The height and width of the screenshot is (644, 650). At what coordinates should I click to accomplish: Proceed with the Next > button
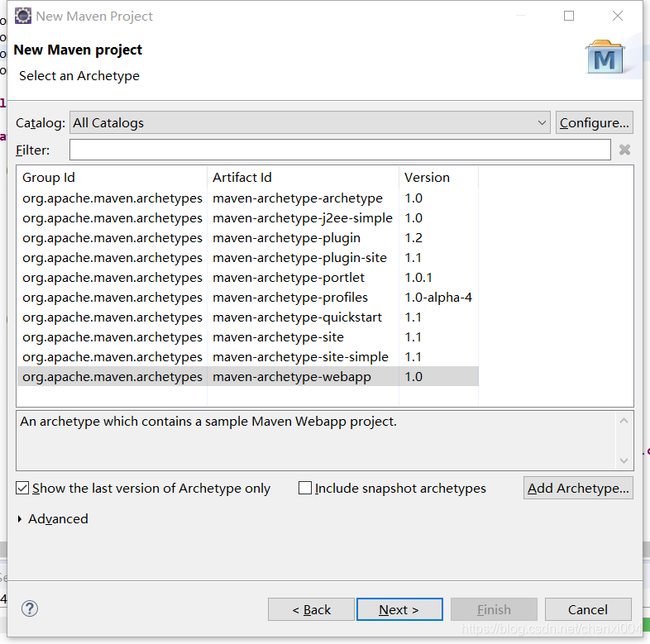pos(399,609)
